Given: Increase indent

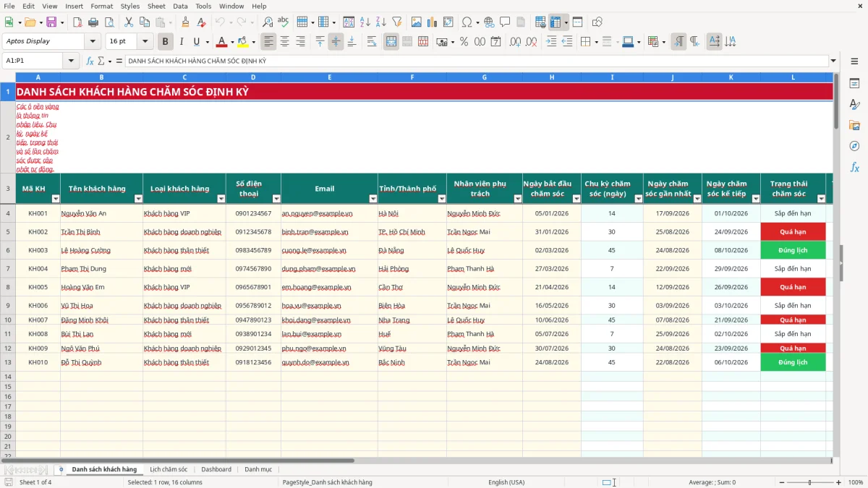Looking at the screenshot, I should (x=551, y=42).
